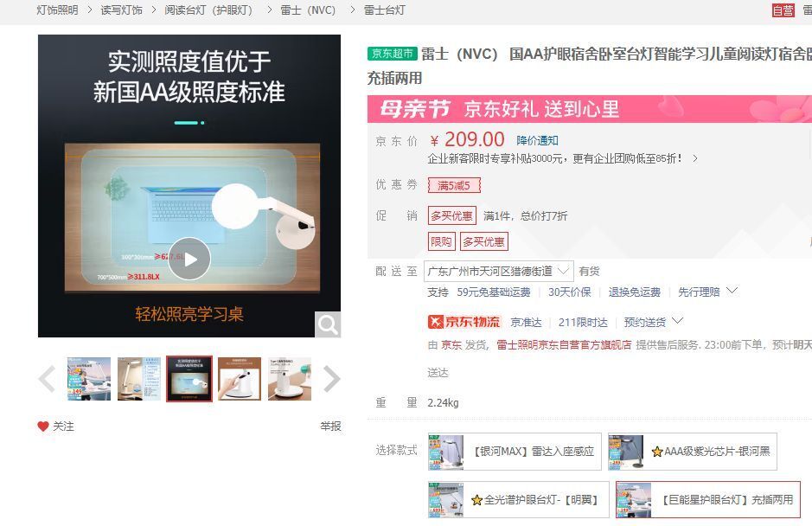Select the third product thumbnail below main image
The width and height of the screenshot is (812, 526).
189,379
